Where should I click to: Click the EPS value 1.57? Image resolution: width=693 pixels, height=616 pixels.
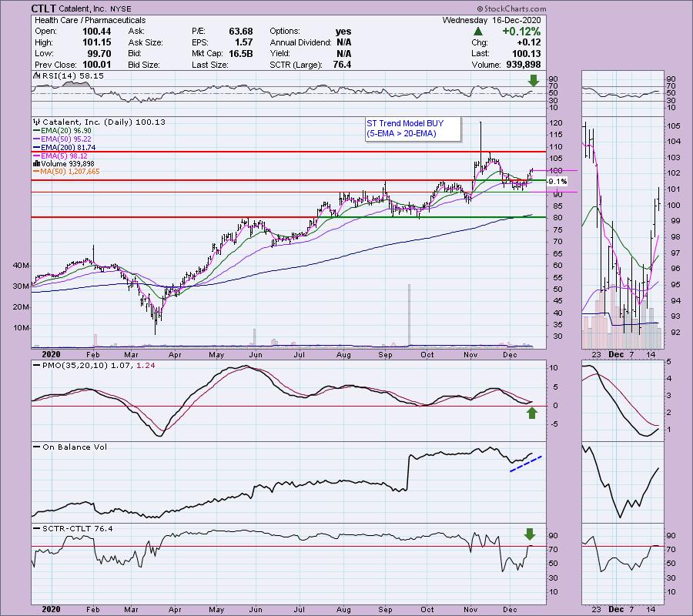(x=244, y=42)
